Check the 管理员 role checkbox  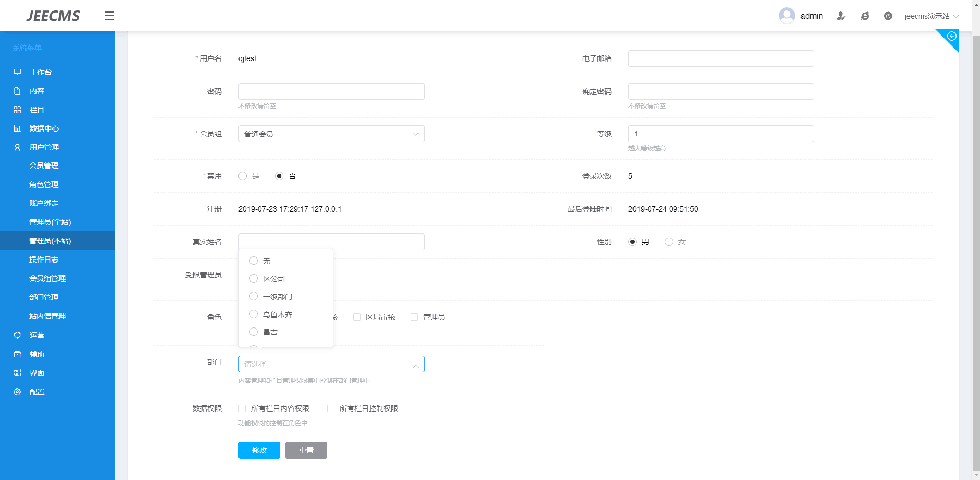[x=414, y=317]
